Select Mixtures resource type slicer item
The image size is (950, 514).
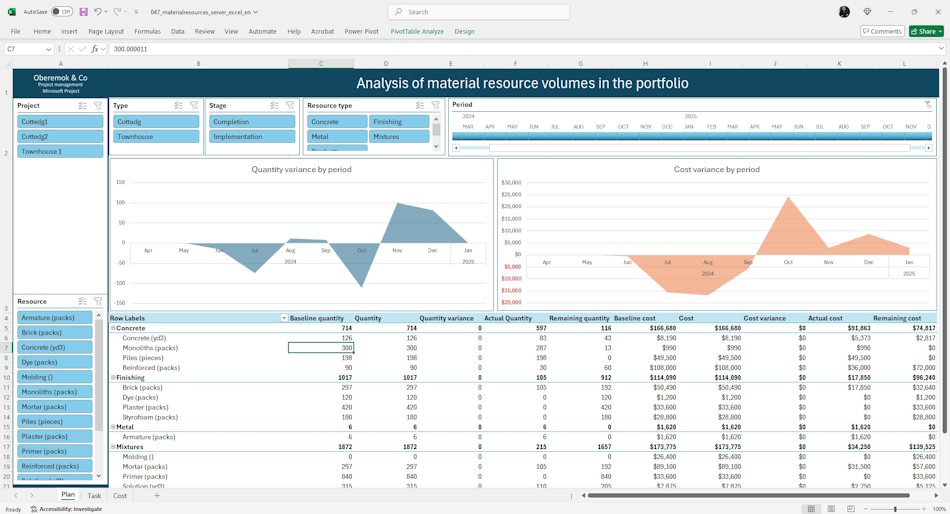click(399, 137)
